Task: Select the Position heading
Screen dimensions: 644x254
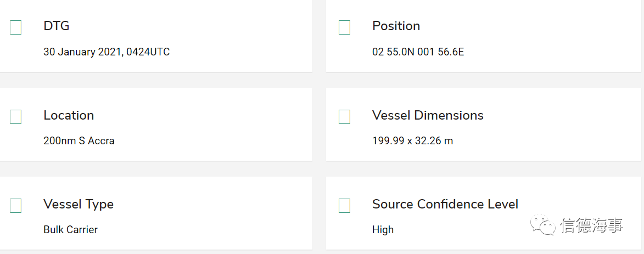Action: [396, 26]
